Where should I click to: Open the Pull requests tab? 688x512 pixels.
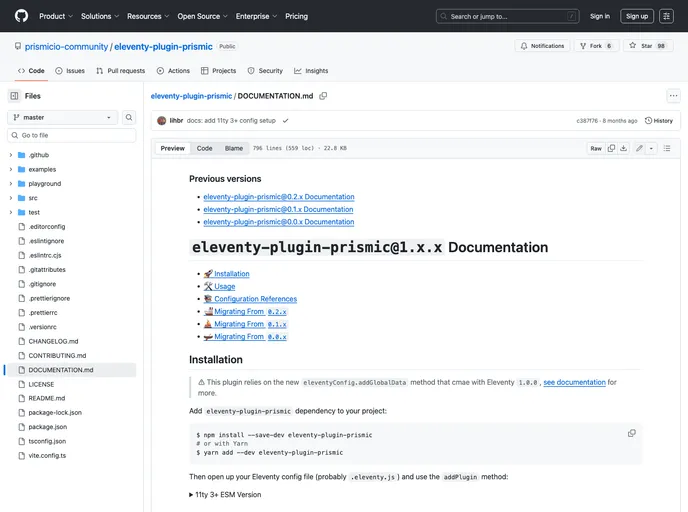(x=121, y=71)
